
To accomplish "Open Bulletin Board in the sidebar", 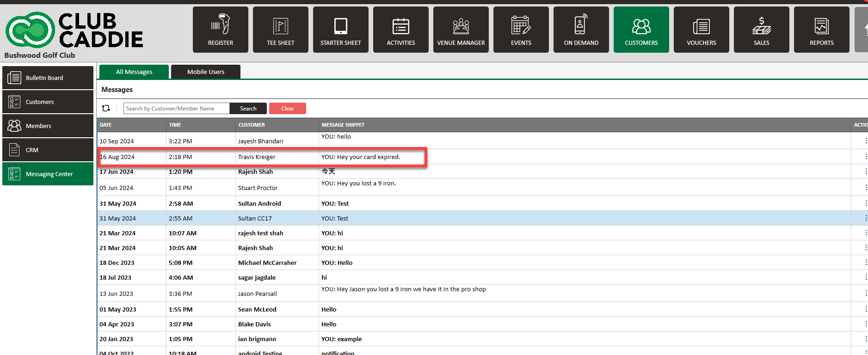I will (48, 78).
